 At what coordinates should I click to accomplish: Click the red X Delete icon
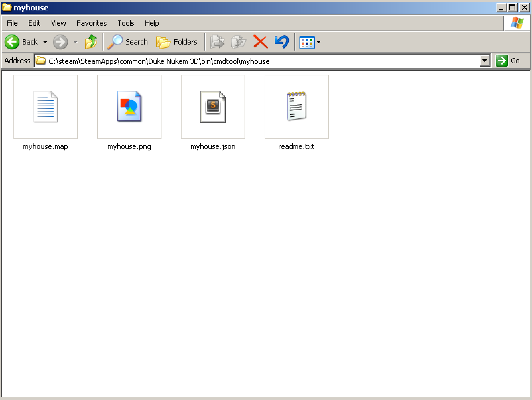coord(260,42)
